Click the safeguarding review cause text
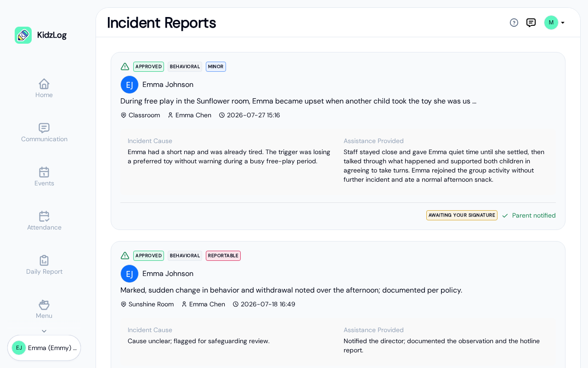 198,341
